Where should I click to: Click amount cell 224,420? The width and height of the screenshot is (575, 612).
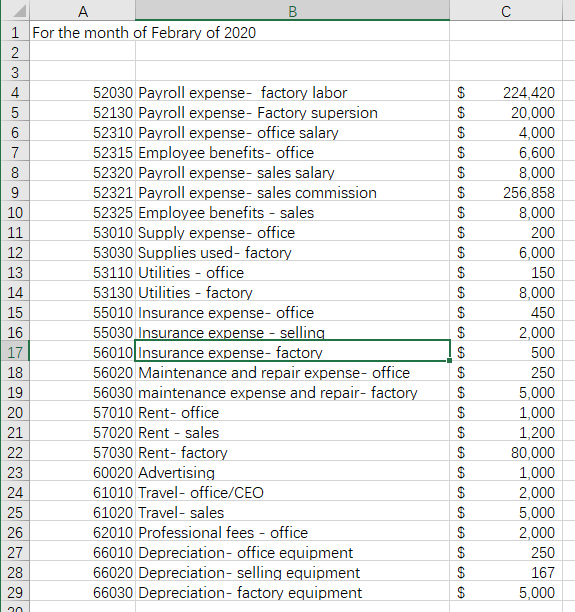coord(506,92)
